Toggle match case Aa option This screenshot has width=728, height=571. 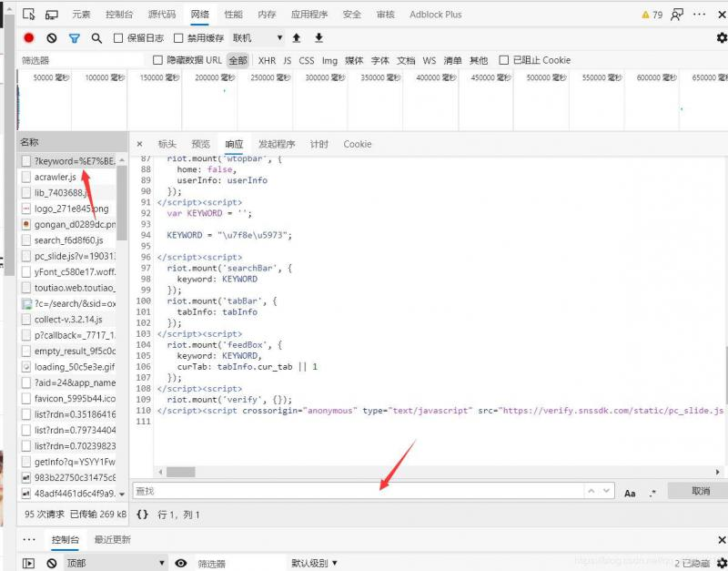click(630, 494)
